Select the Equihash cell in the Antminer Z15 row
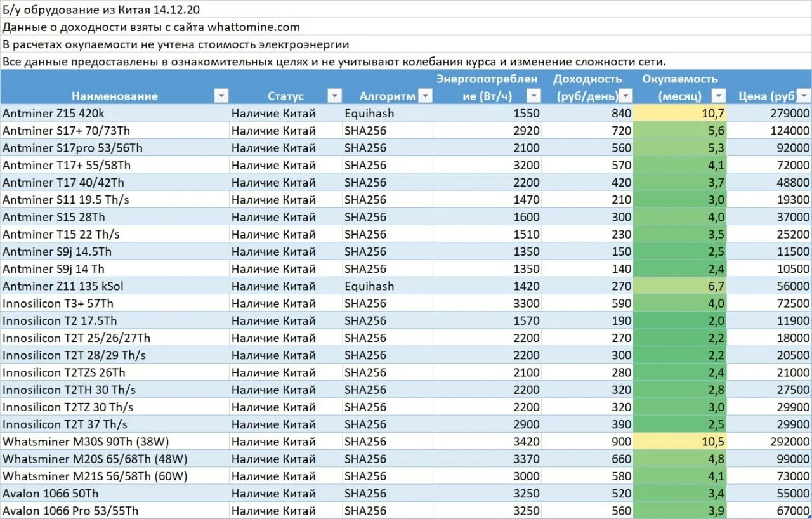Screen dimensions: 812x519 coord(388,113)
